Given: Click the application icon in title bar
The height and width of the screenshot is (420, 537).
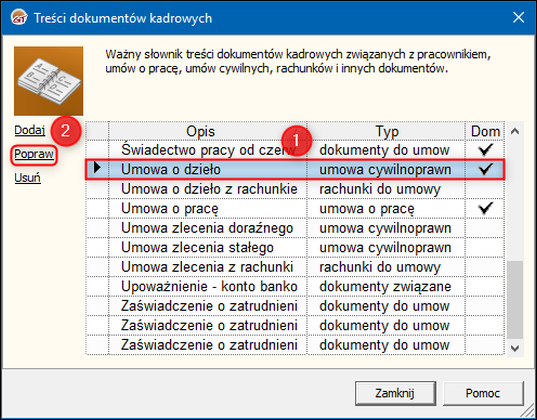Looking at the screenshot, I should [19, 17].
